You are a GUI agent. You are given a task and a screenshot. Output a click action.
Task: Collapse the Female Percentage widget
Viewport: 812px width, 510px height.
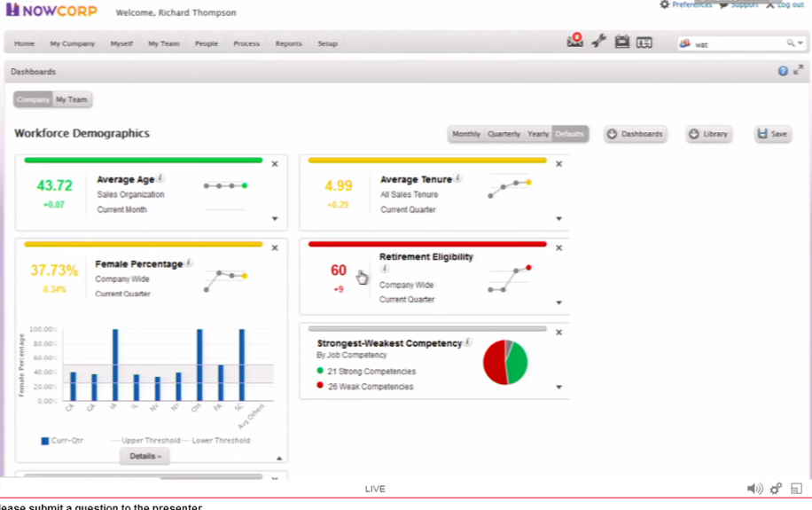(x=279, y=459)
